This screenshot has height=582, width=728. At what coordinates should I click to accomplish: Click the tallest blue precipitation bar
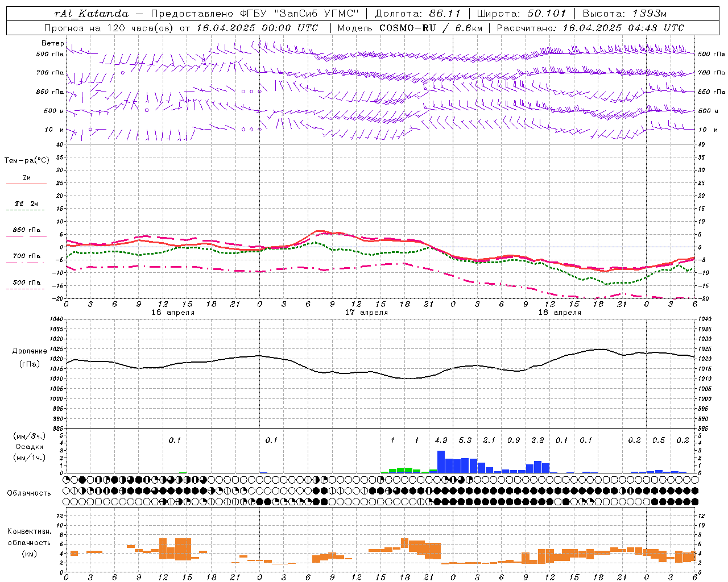point(441,462)
